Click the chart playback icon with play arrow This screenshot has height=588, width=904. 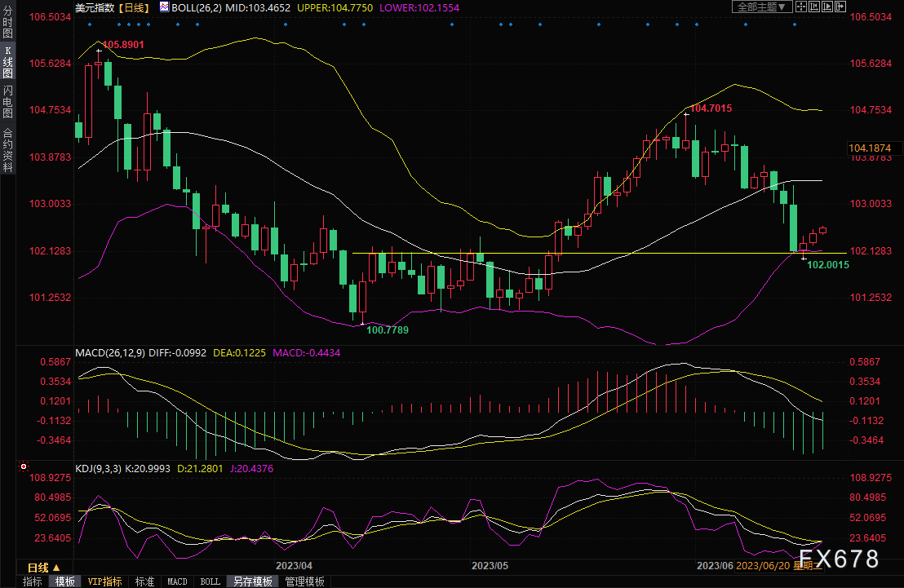828,7
